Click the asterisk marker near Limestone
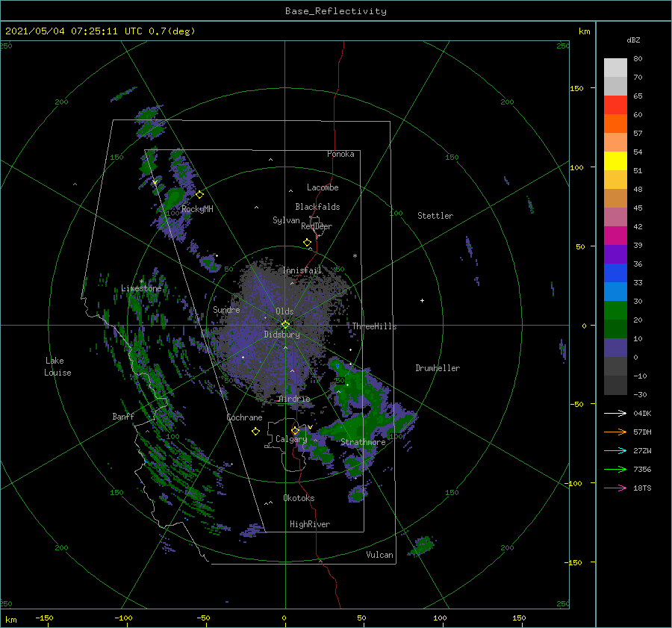The height and width of the screenshot is (628, 672). (141, 282)
